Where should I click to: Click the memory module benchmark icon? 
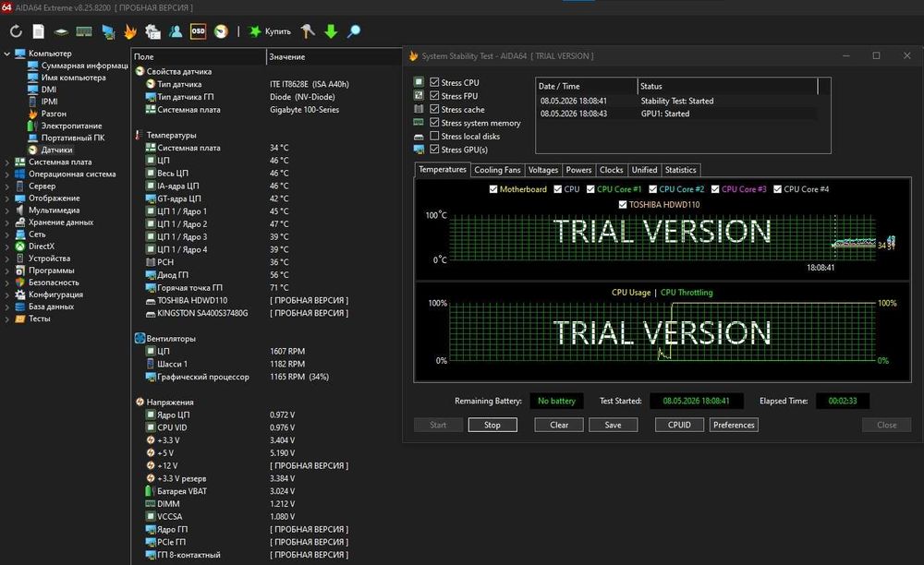click(x=84, y=31)
